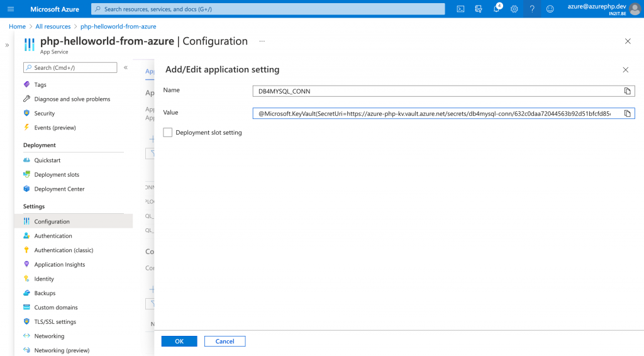Viewport: 644px width, 356px height.
Task: Click the Authentication person icon
Action: [26, 235]
